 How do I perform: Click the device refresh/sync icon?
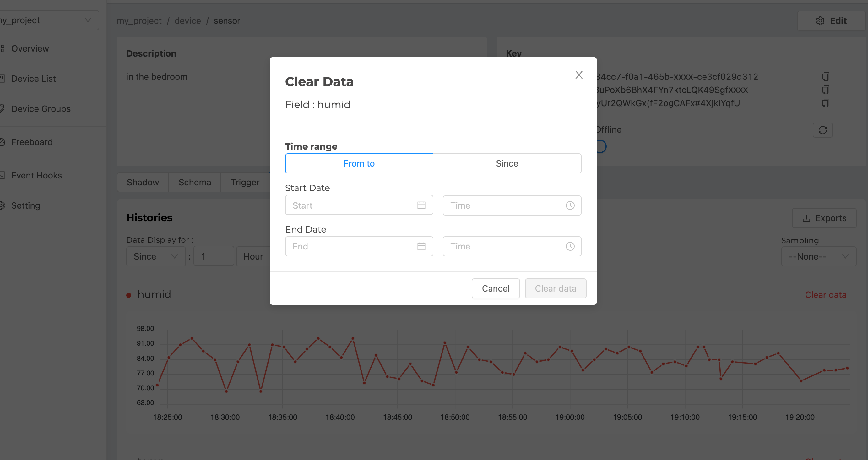click(823, 130)
